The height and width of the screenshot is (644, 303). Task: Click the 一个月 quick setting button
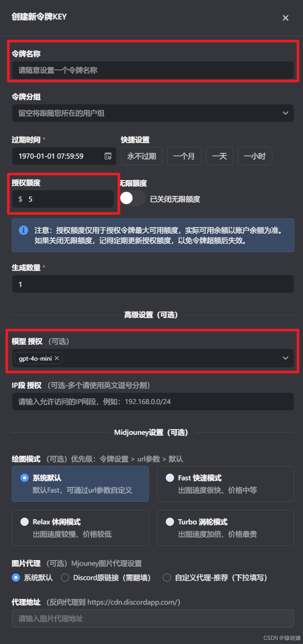coord(184,156)
